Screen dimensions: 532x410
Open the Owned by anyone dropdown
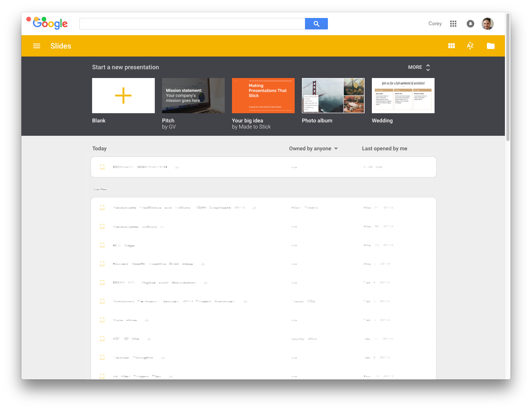[x=313, y=148]
